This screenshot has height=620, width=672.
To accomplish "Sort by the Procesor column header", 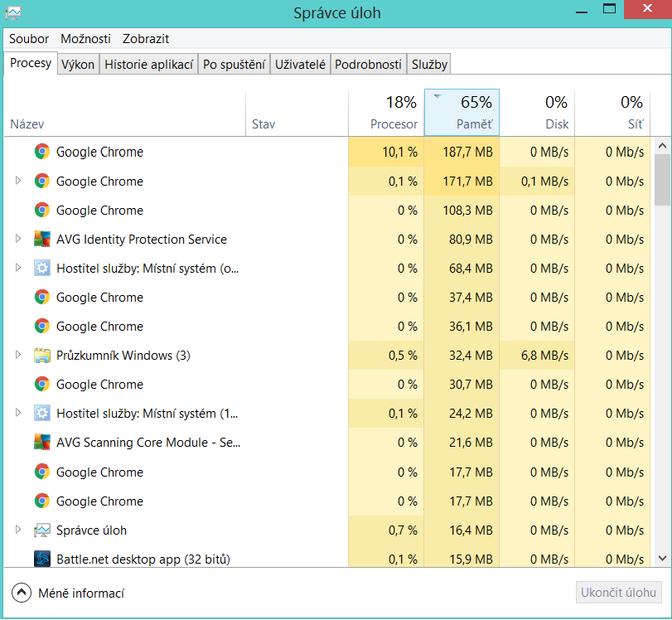I will click(x=387, y=114).
